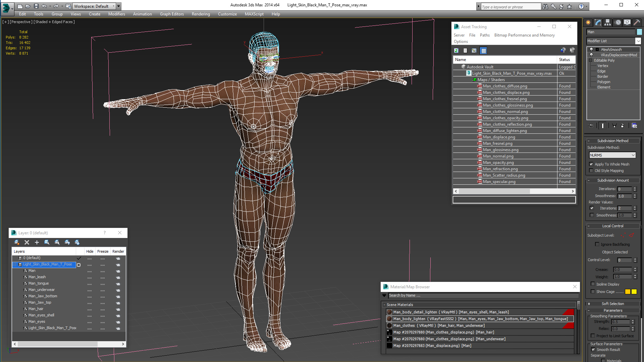
Task: Select Man_body_lighten VRayFastSSS2 material row
Action: 480,319
